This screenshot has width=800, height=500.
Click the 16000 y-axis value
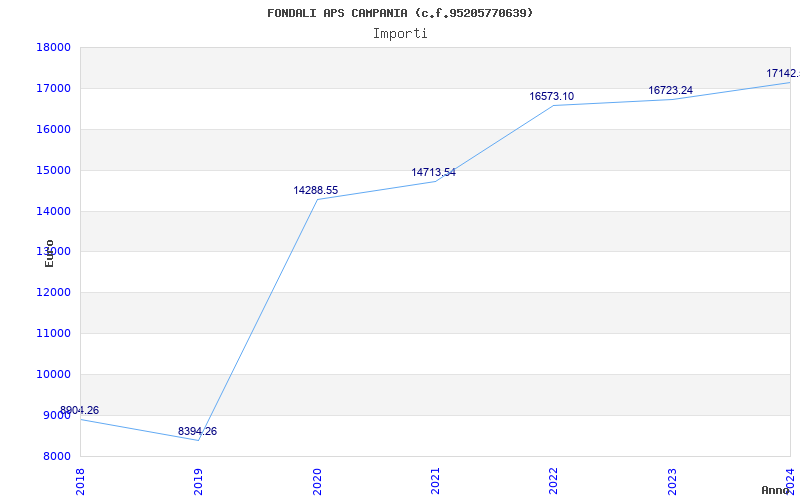(x=53, y=130)
